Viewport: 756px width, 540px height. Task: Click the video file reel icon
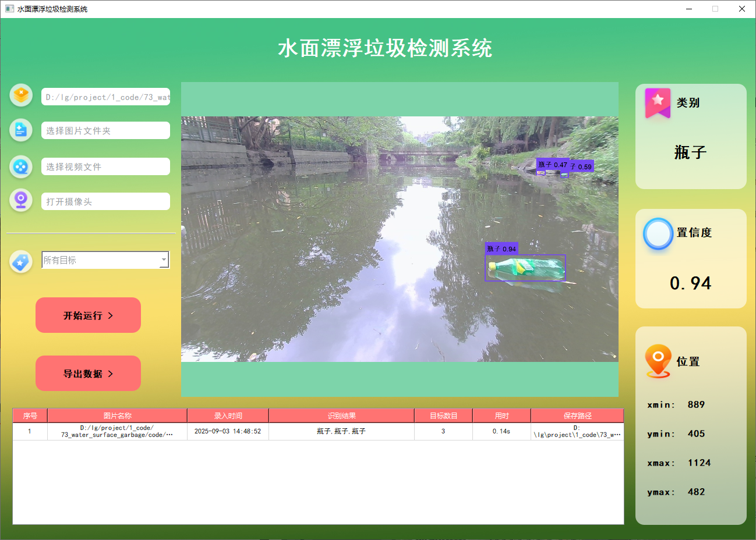pyautogui.click(x=21, y=166)
